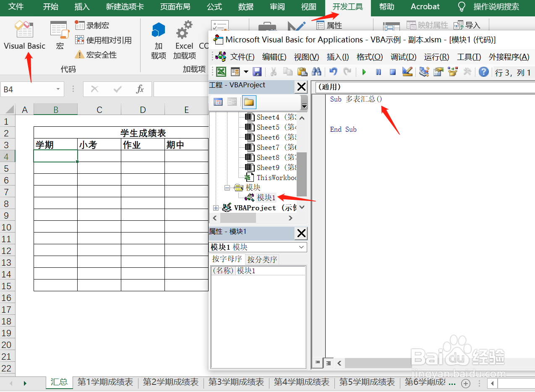Open the Visual Basic editor button

(x=24, y=36)
